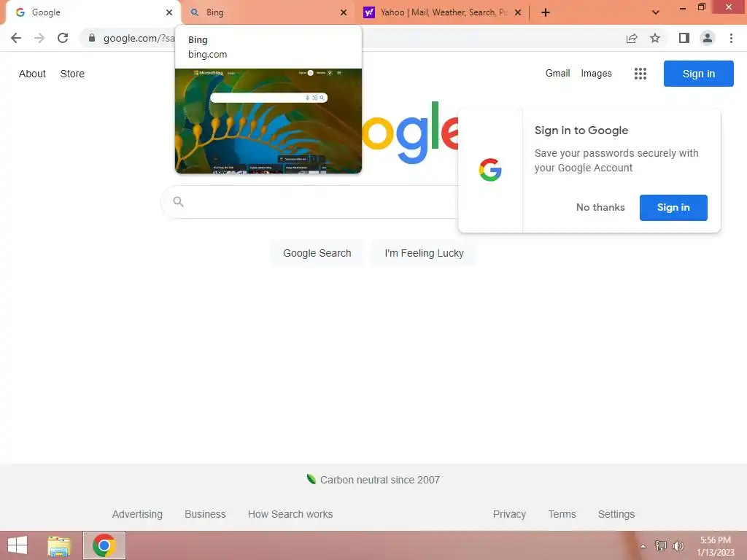
Task: Switch to the Yahoo tab
Action: [x=443, y=12]
